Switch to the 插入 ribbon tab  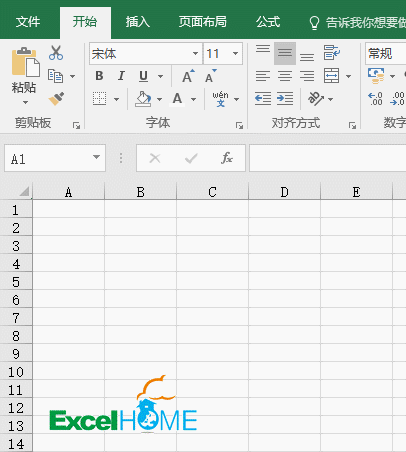pyautogui.click(x=138, y=22)
